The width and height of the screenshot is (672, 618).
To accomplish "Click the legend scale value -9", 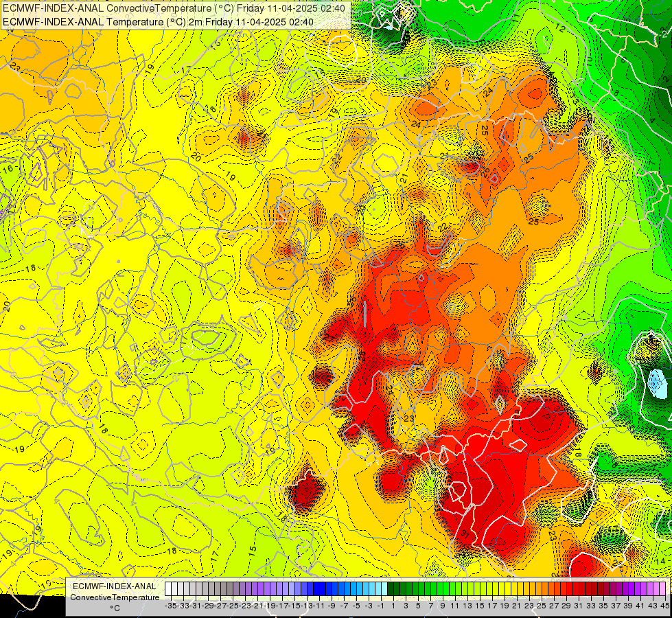I will pyautogui.click(x=332, y=606).
